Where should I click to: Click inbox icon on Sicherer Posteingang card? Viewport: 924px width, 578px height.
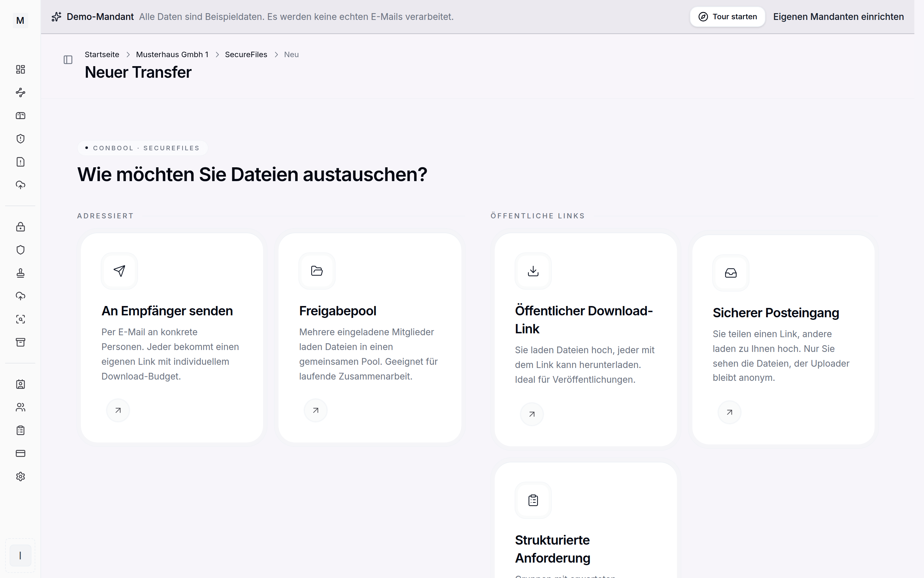point(731,273)
